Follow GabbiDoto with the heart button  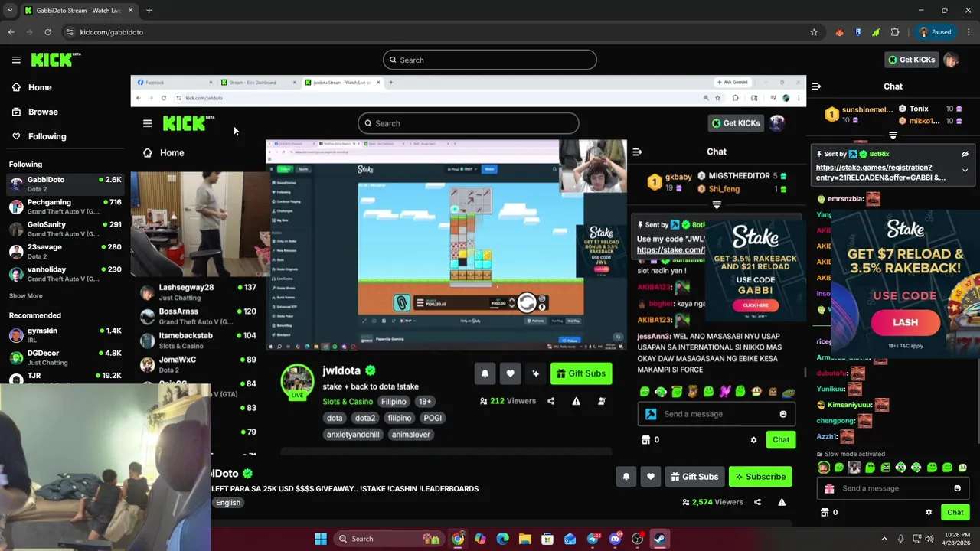coord(650,477)
